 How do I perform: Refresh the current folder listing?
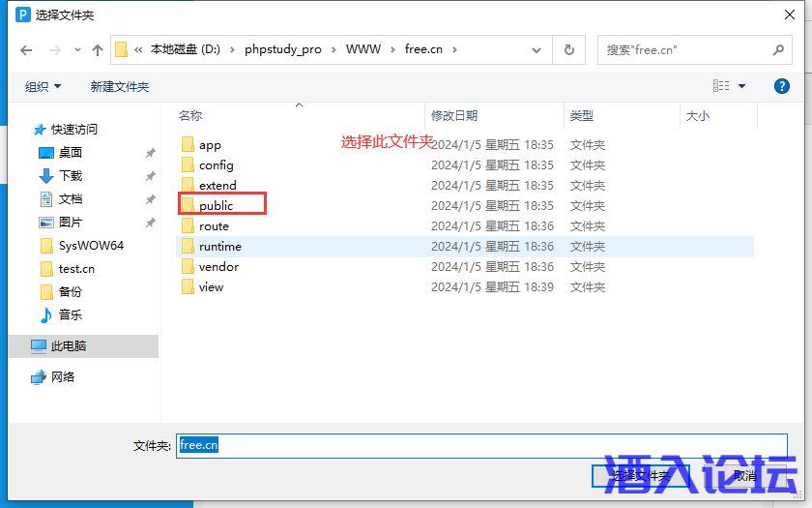click(x=569, y=49)
